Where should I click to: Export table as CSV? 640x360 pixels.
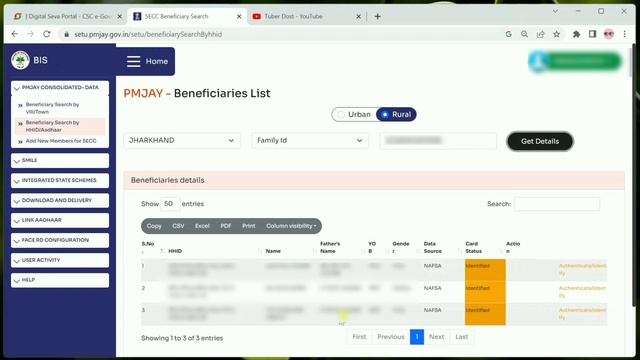point(178,226)
